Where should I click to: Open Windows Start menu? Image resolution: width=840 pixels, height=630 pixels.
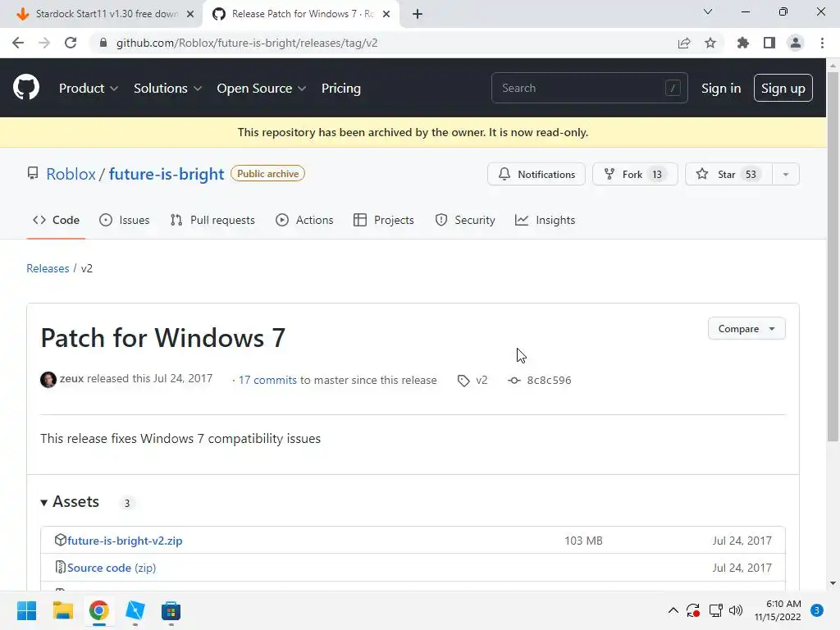[27, 610]
